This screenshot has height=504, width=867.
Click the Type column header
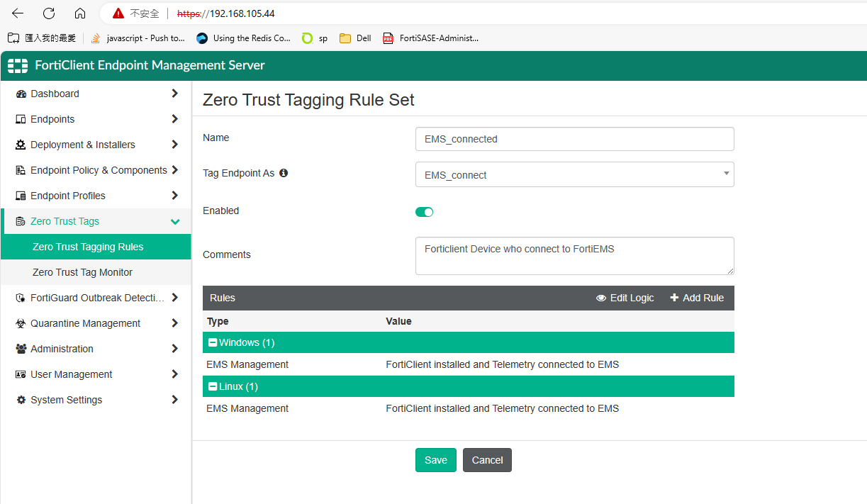click(x=218, y=321)
